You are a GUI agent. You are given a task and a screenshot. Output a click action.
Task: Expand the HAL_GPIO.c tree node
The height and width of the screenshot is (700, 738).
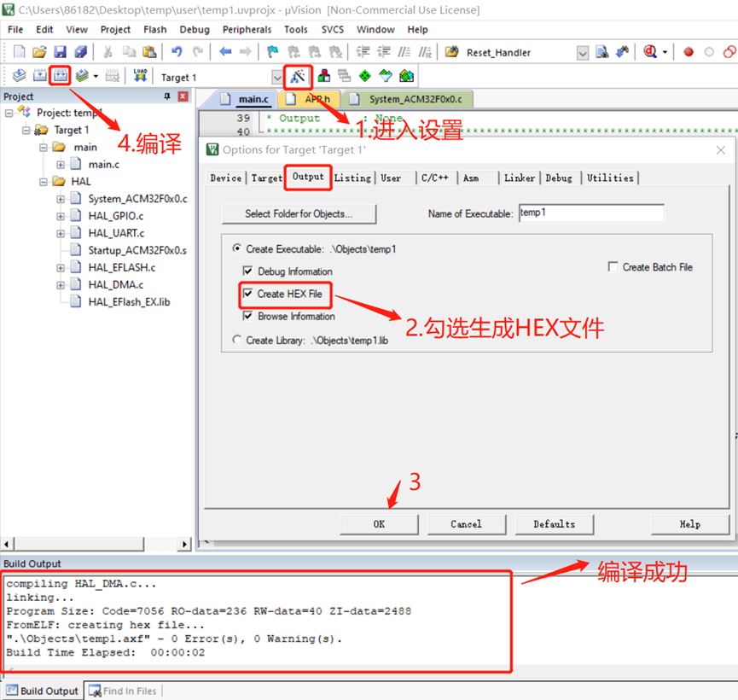coord(61,216)
